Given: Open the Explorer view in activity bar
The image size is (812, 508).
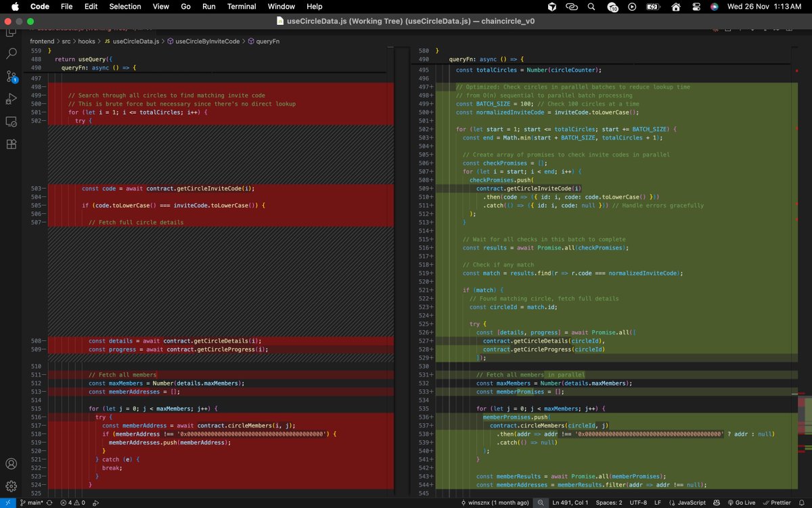Looking at the screenshot, I should (x=11, y=32).
